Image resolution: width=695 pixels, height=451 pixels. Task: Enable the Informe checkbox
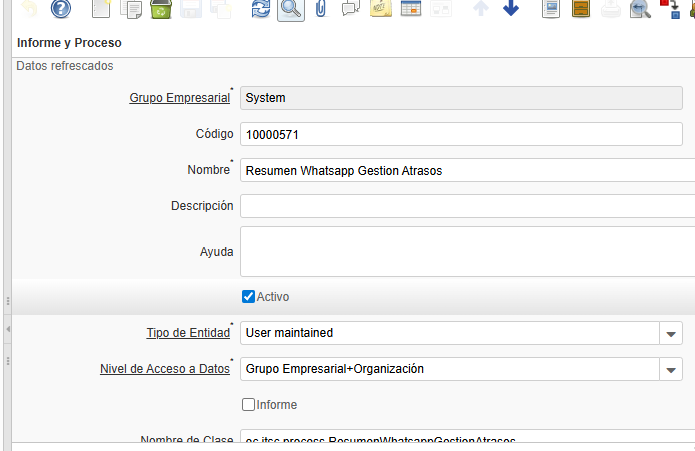pos(249,405)
